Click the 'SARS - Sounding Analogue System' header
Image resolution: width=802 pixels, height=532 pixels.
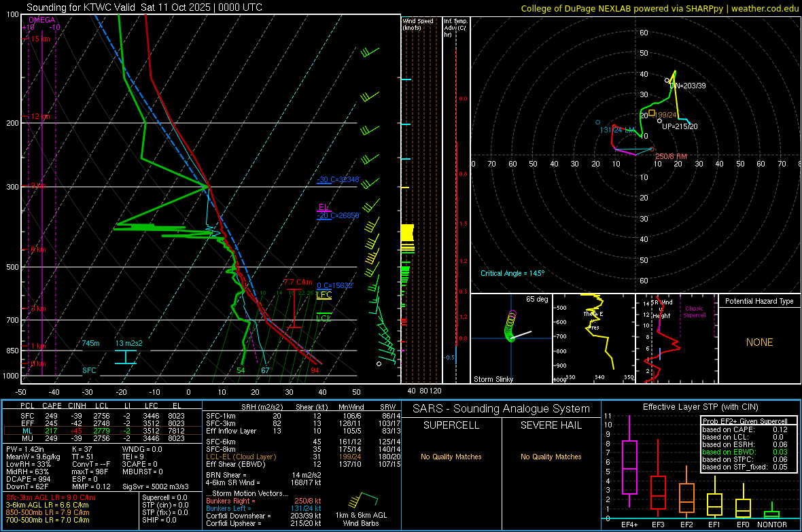[x=501, y=409]
